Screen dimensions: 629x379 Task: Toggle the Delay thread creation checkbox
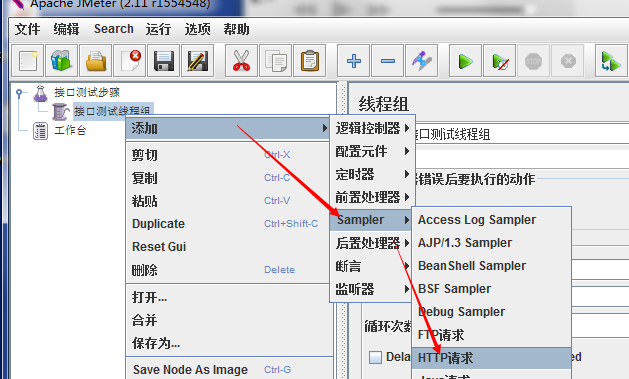tap(375, 357)
